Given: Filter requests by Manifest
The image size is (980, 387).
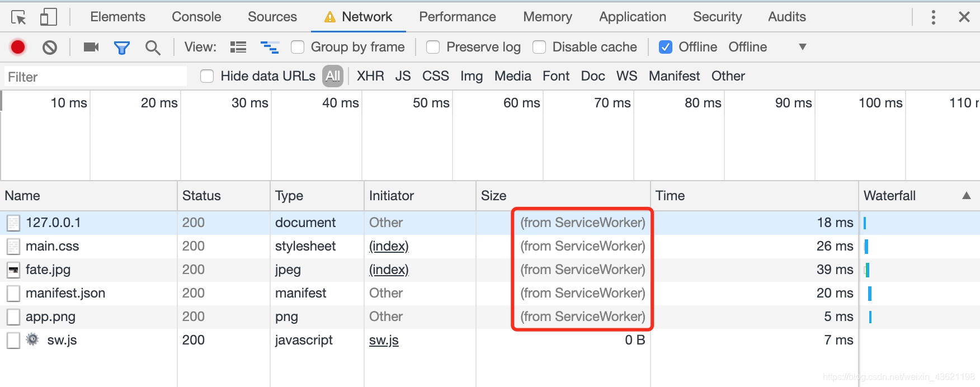Looking at the screenshot, I should [x=674, y=76].
